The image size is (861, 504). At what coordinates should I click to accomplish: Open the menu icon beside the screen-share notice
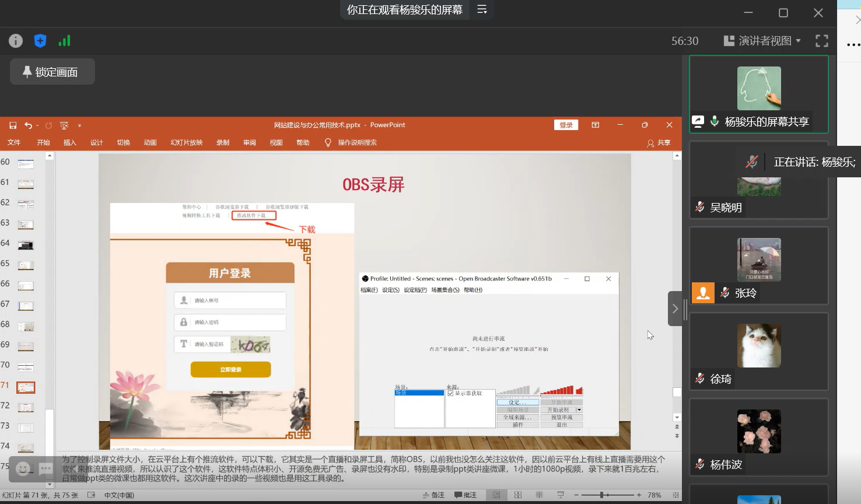coord(482,9)
